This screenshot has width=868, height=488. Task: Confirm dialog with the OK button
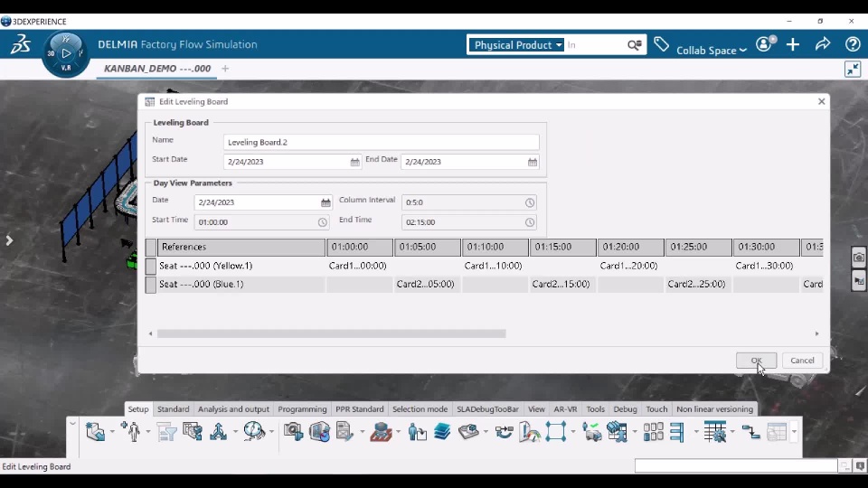(756, 361)
